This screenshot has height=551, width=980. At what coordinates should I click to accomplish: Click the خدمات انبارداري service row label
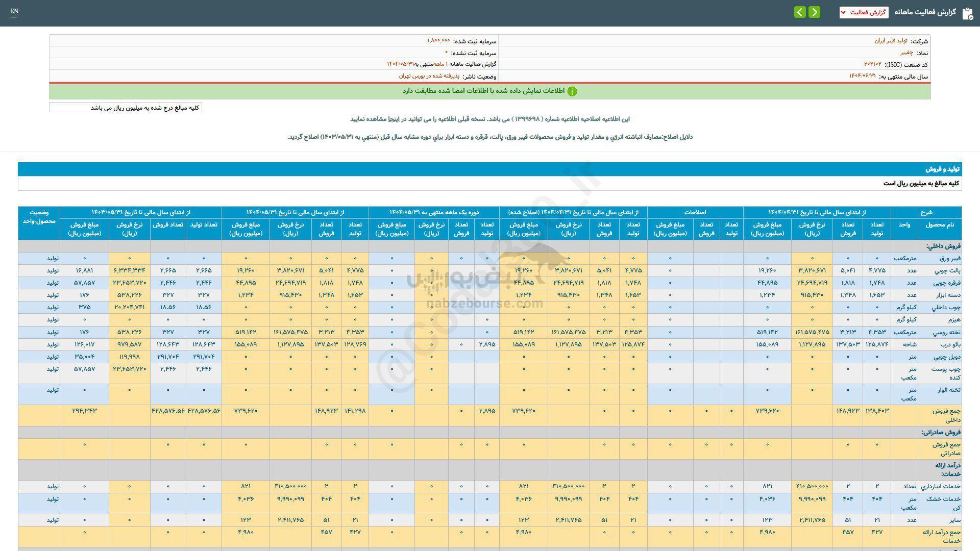click(941, 487)
